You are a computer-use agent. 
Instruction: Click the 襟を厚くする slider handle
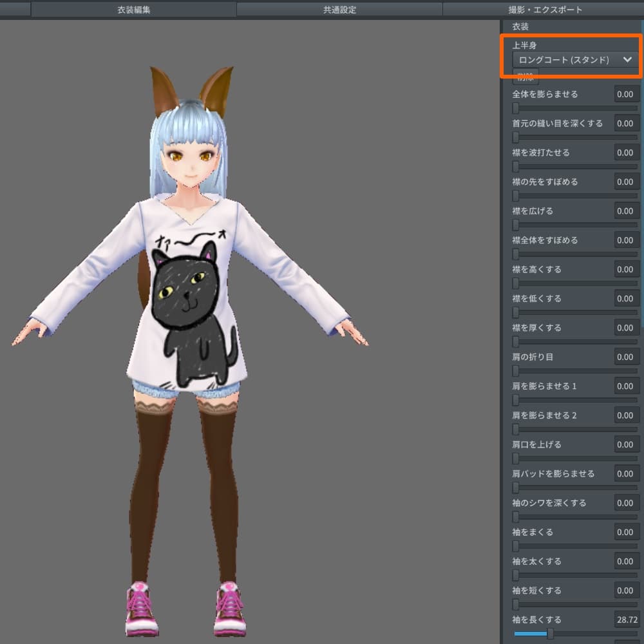pos(516,341)
